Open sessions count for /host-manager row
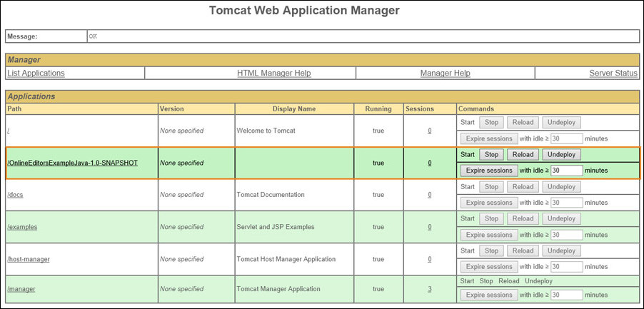This screenshot has width=644, height=309. point(430,259)
